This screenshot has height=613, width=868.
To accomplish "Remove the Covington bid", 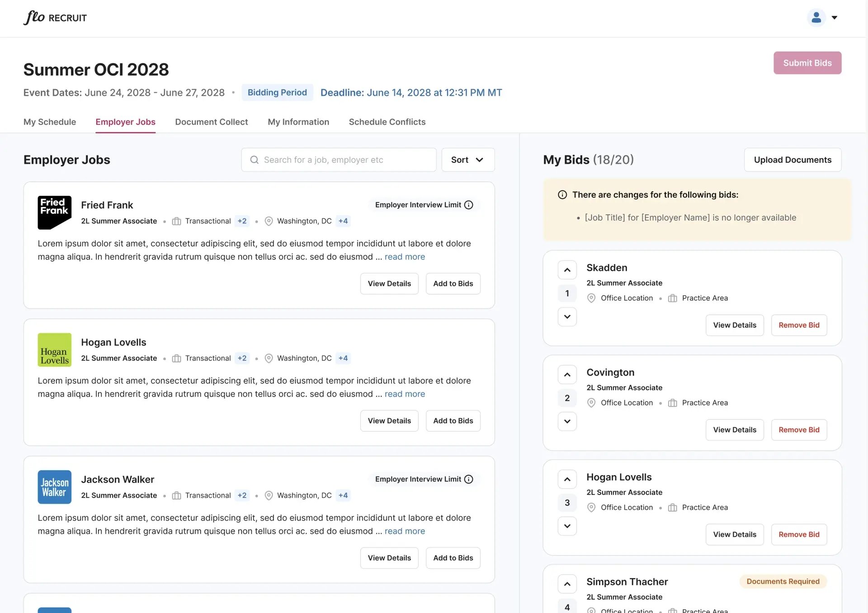I will pyautogui.click(x=799, y=430).
